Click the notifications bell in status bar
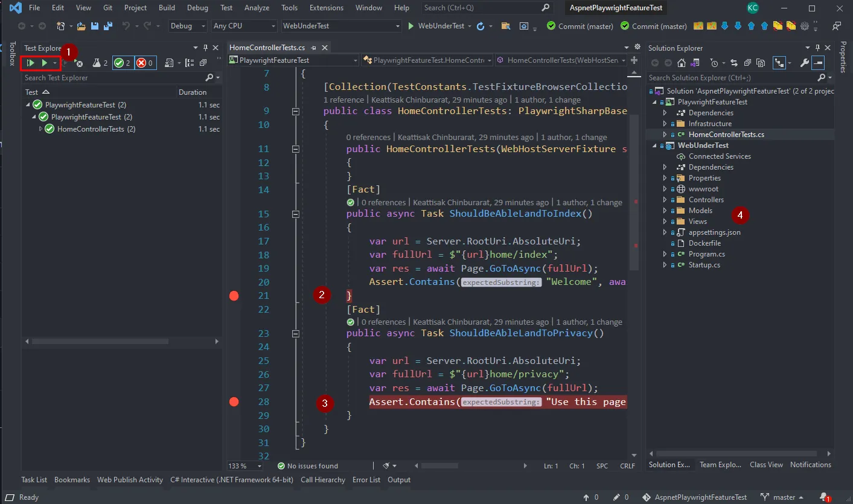This screenshot has width=853, height=504. click(824, 497)
